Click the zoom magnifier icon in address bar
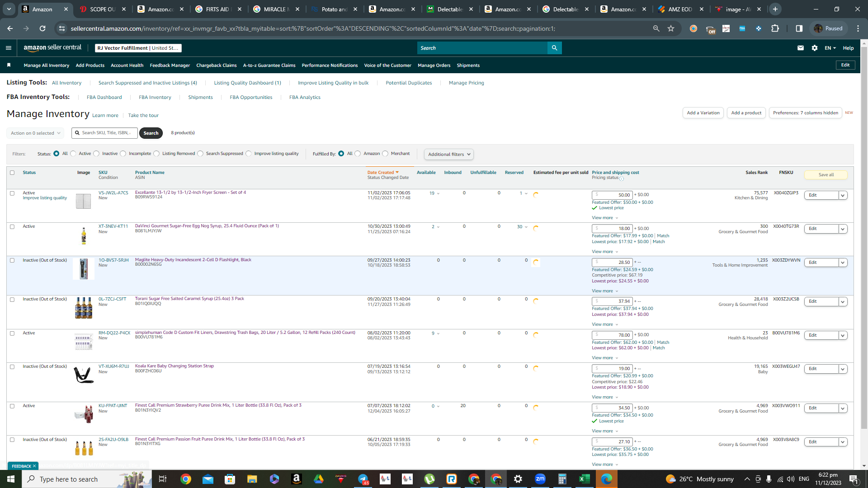Viewport: 868px width, 488px height. pyautogui.click(x=656, y=28)
